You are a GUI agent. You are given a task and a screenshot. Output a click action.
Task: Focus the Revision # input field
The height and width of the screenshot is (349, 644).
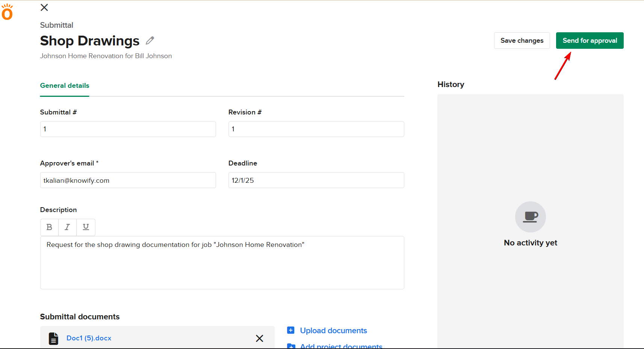click(x=316, y=129)
